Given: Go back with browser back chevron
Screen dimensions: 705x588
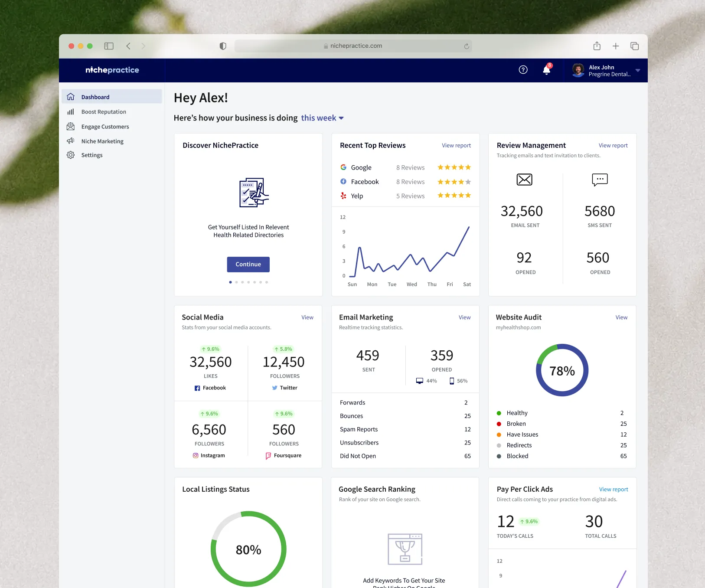Looking at the screenshot, I should 128,46.
